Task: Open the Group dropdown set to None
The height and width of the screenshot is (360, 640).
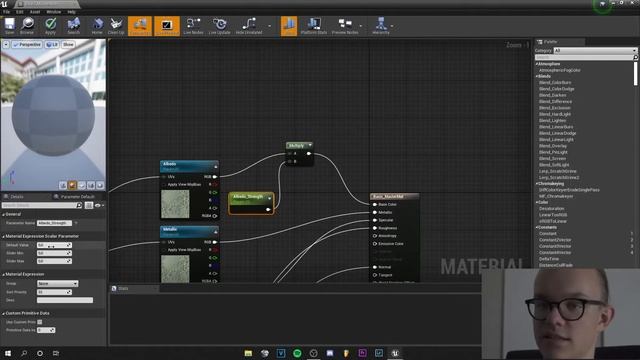Action: [x=57, y=284]
